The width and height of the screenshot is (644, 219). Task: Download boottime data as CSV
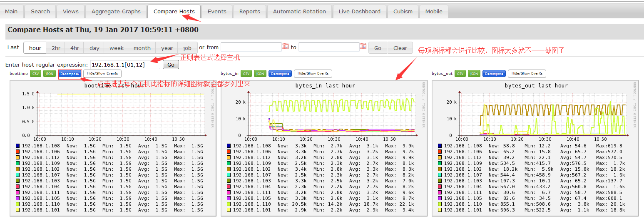35,74
